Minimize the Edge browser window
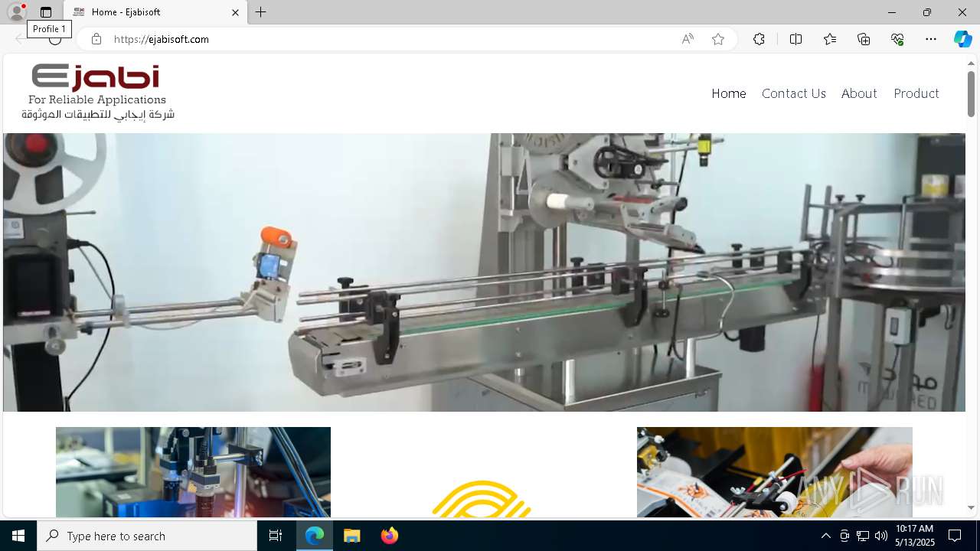Viewport: 980px width, 551px height. coord(892,12)
